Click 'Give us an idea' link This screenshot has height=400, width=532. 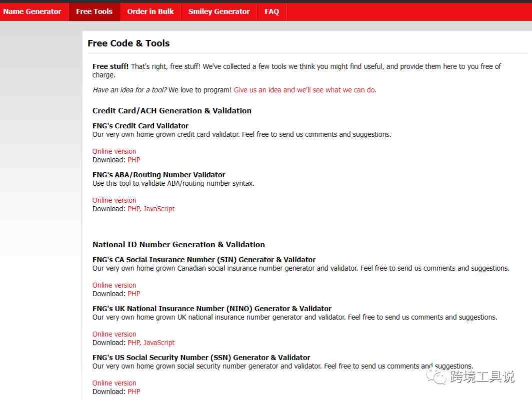point(305,90)
